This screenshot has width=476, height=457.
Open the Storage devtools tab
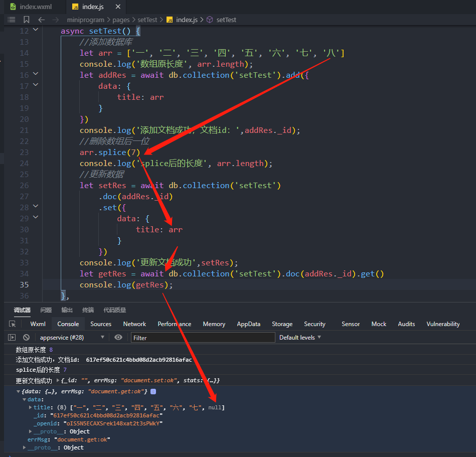pyautogui.click(x=282, y=324)
